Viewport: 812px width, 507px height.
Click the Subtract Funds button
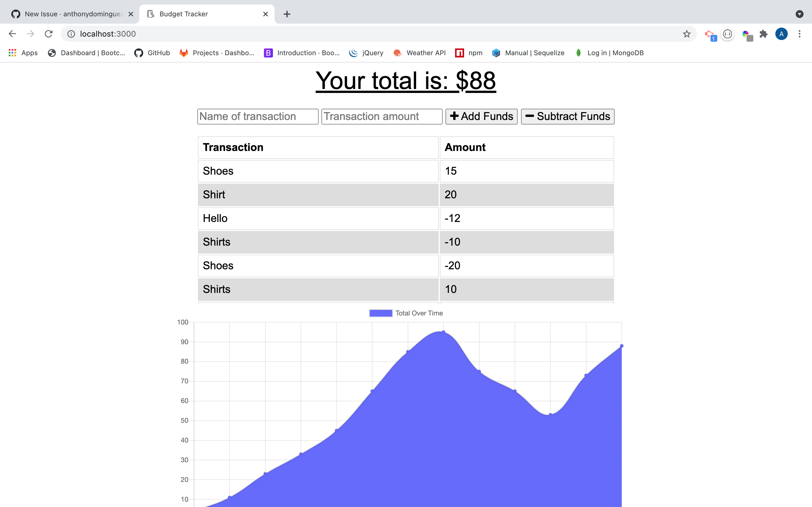567,116
